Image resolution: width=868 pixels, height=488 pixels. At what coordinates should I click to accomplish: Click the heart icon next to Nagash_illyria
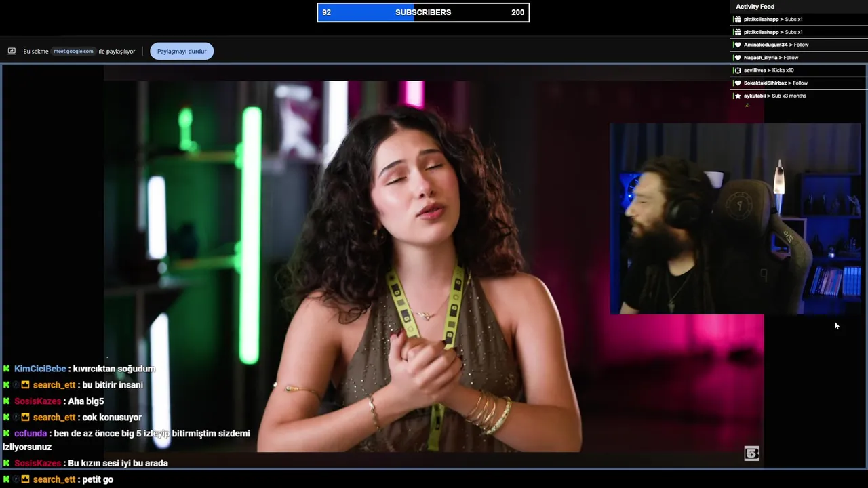738,58
